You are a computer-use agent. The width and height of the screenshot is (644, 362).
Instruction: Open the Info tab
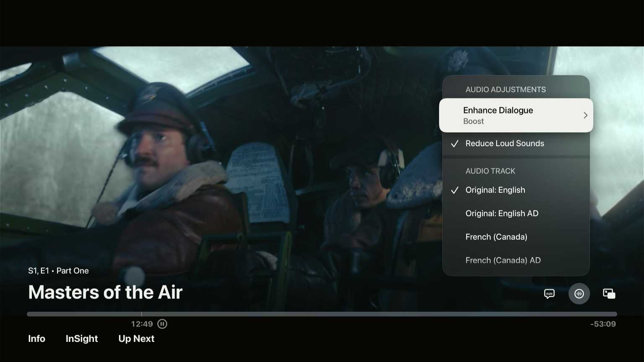36,339
